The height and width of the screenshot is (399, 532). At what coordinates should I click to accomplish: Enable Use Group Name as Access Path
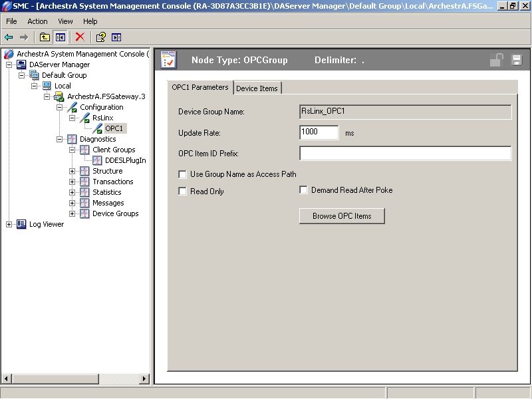(x=183, y=174)
